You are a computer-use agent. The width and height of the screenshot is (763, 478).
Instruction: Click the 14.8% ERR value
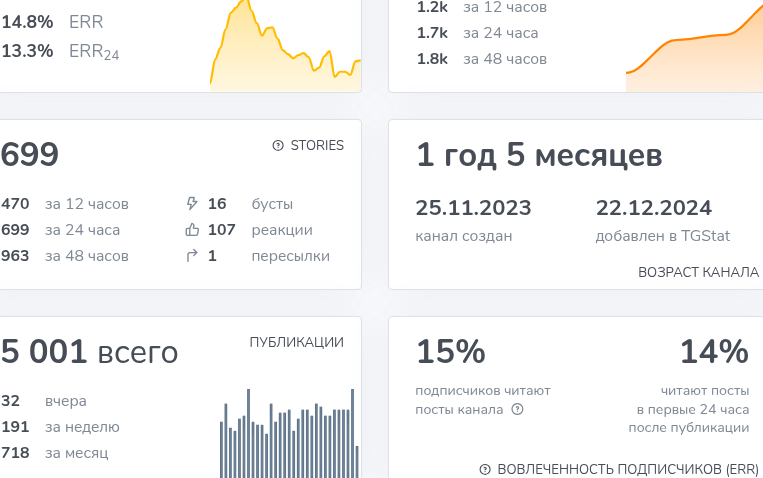(27, 22)
